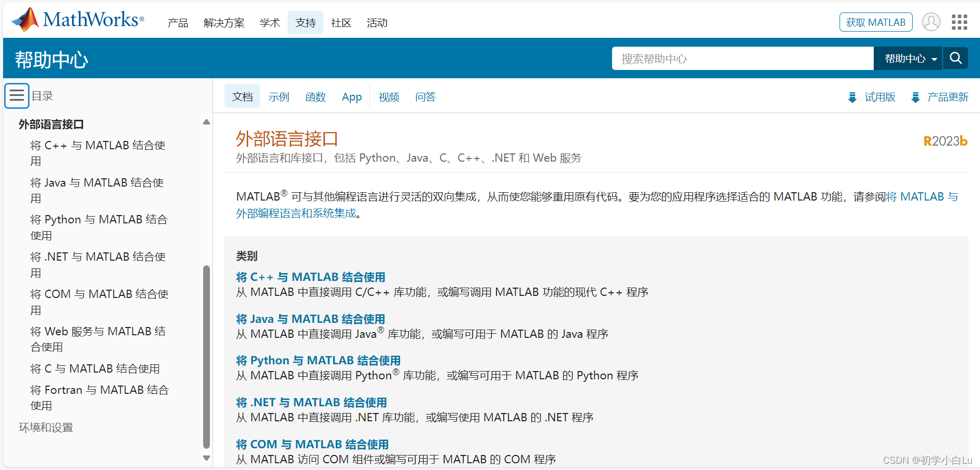Select sidebar item 将 Fortran 与 MATLAB 结合使用

click(x=100, y=397)
